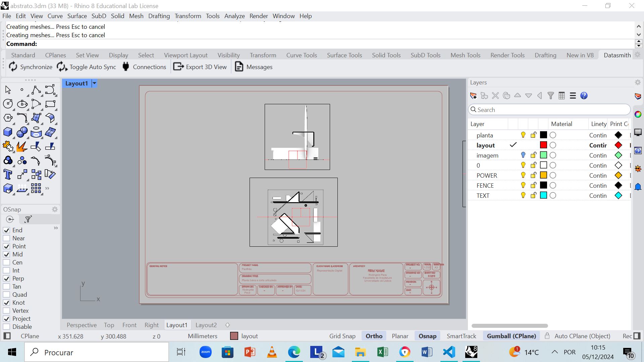Change the layout layer red color swatch
The height and width of the screenshot is (362, 644).
tap(543, 145)
